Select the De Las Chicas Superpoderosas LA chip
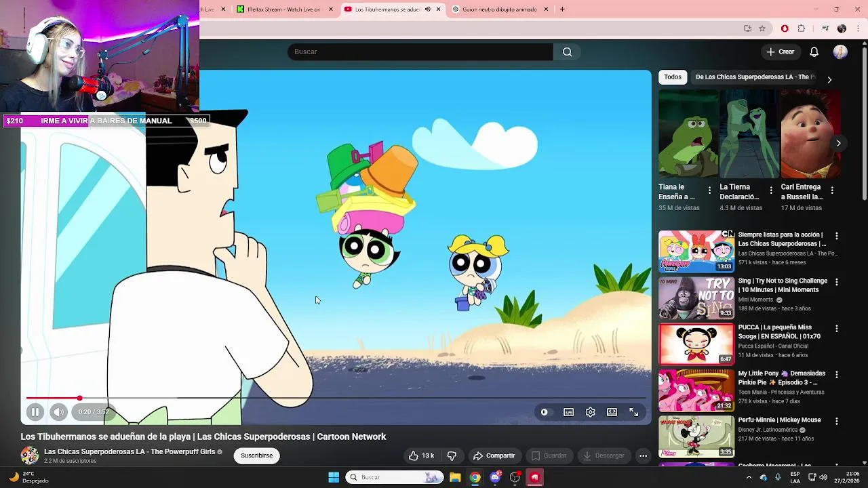 coord(755,77)
